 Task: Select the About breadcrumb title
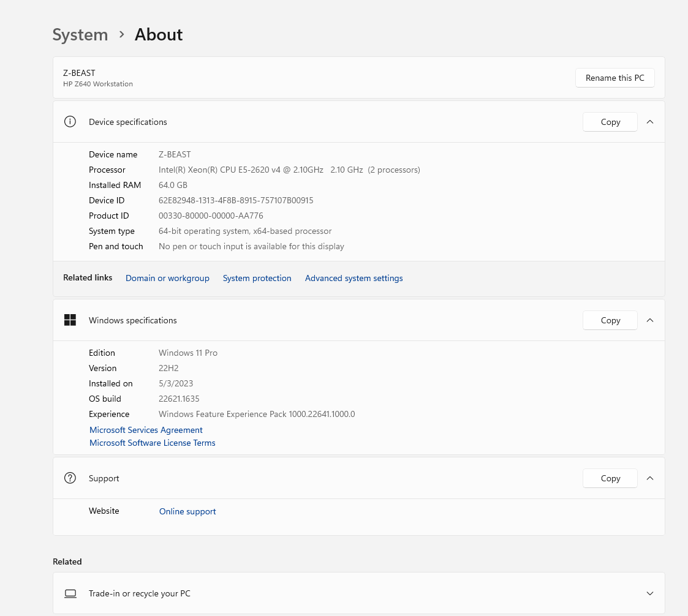(x=159, y=35)
